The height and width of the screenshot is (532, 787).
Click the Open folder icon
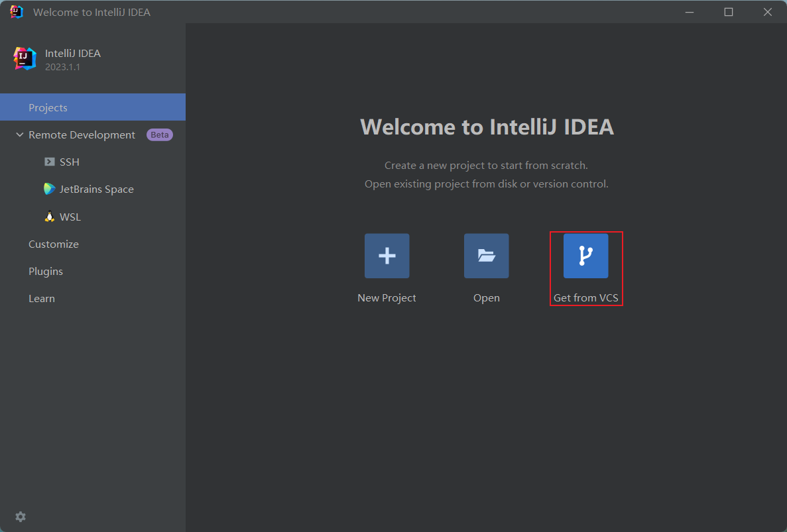coord(486,256)
